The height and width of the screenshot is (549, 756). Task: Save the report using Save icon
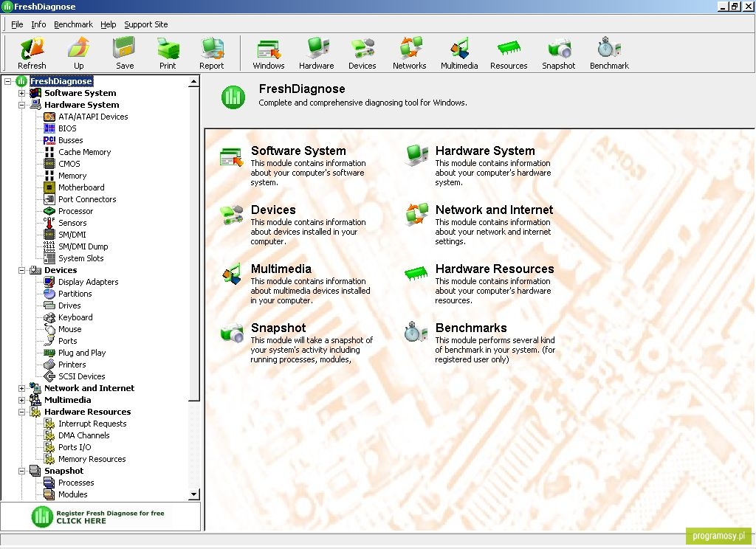[x=124, y=48]
